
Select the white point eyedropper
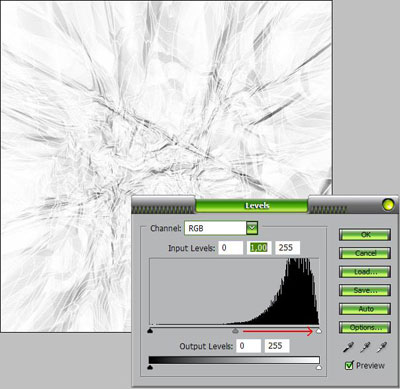[382, 347]
